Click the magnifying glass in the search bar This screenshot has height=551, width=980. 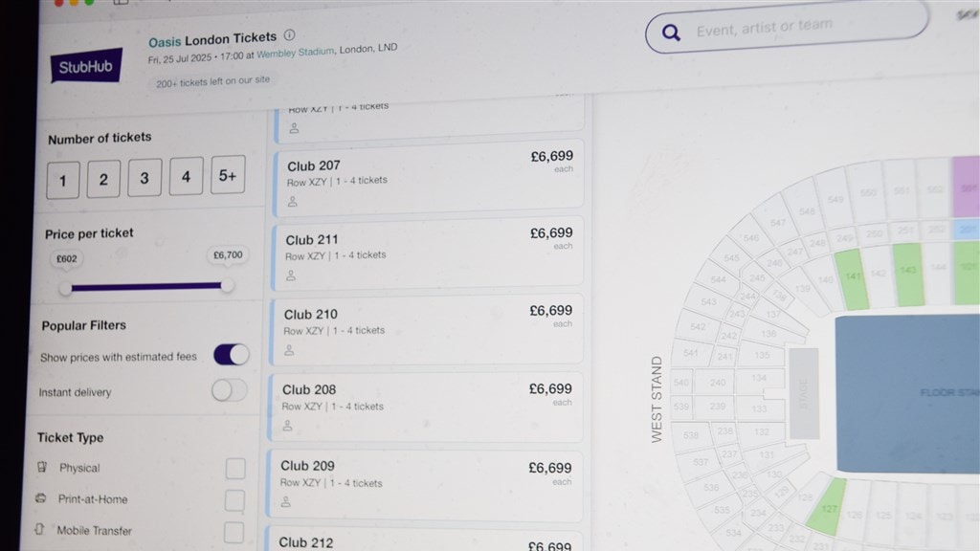(672, 33)
